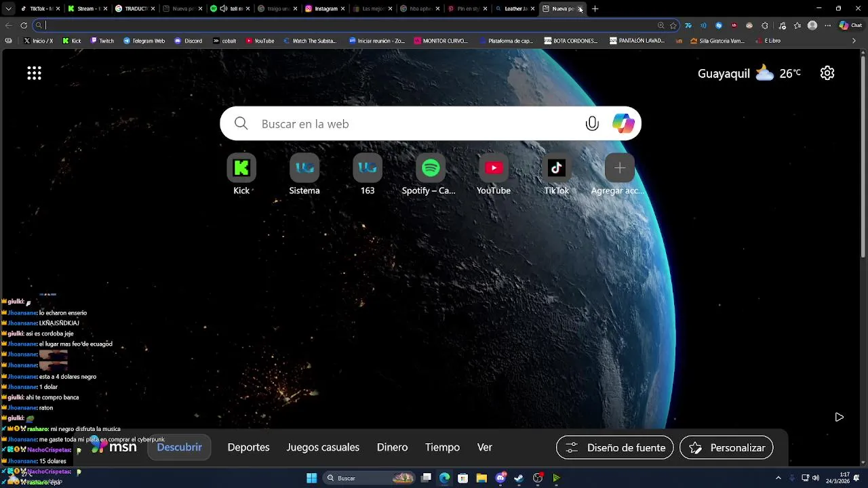Select the Descubrir feed tab

click(180, 447)
